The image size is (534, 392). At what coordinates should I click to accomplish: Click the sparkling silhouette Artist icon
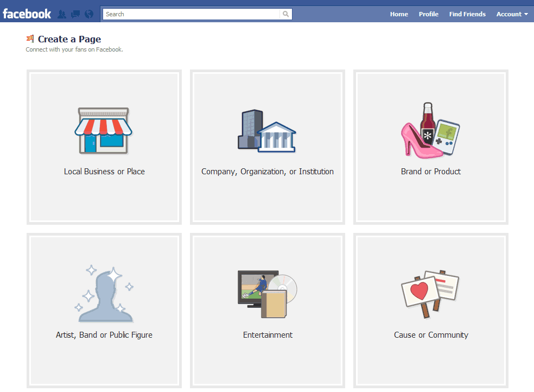[104, 294]
